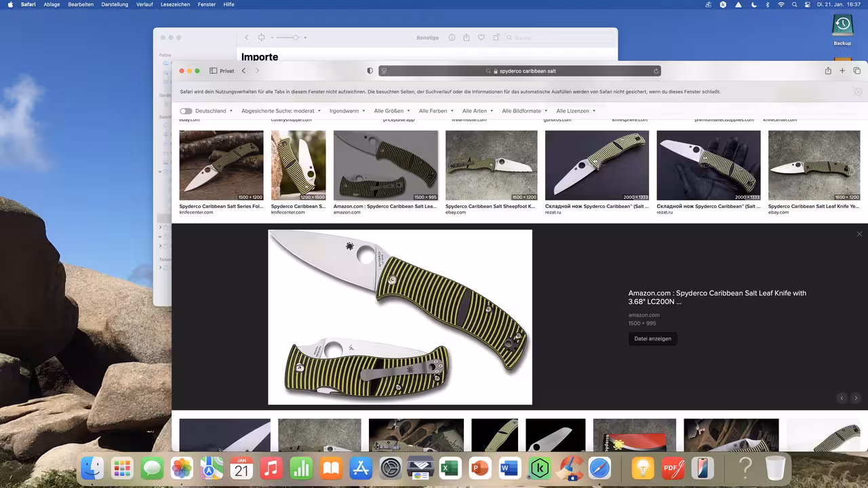Click the Datei anzeigen button
This screenshot has width=868, height=488.
coord(652,338)
